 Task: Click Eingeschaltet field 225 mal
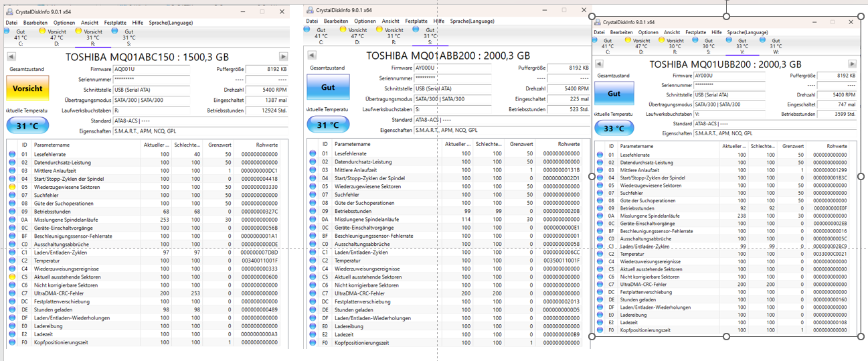(x=568, y=98)
